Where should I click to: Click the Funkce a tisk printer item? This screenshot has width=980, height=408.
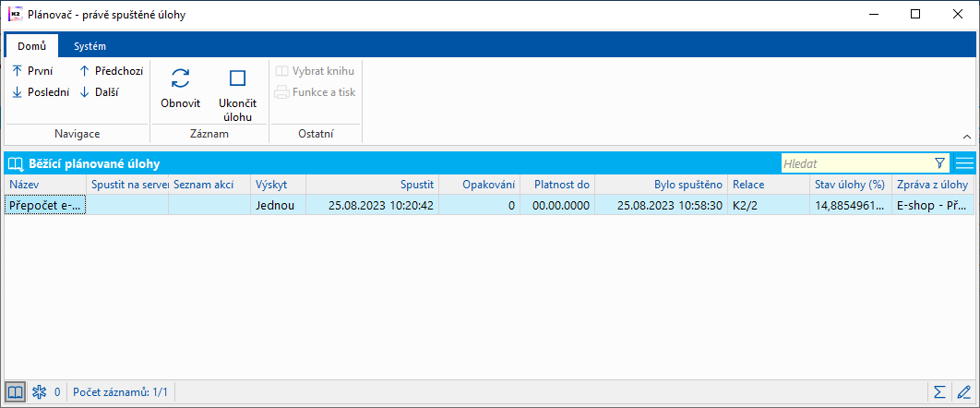click(315, 92)
